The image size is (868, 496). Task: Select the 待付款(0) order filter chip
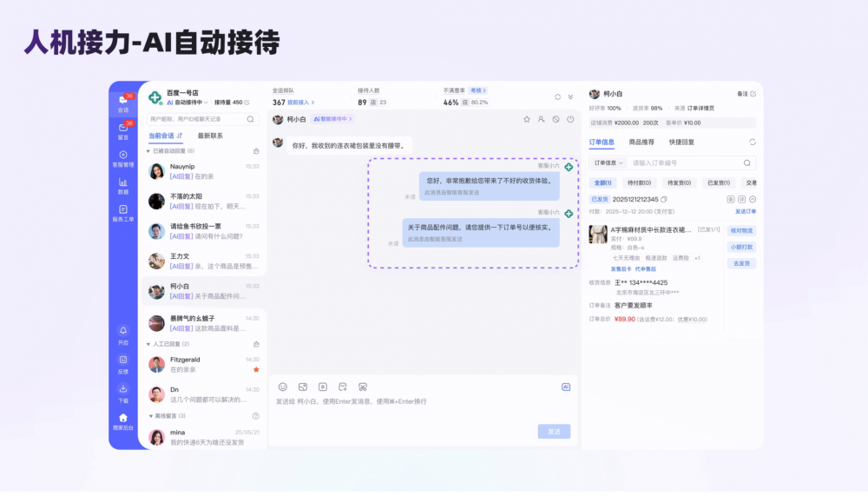tap(638, 183)
